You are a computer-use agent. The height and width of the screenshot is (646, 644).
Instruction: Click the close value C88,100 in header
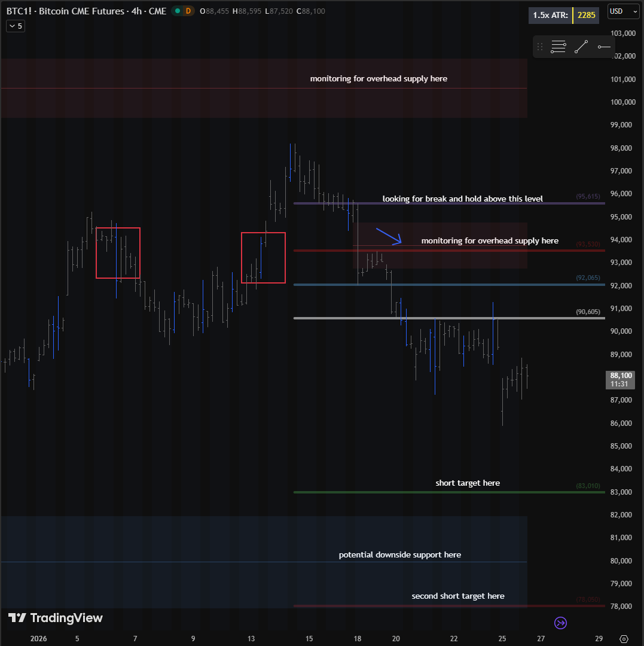310,11
